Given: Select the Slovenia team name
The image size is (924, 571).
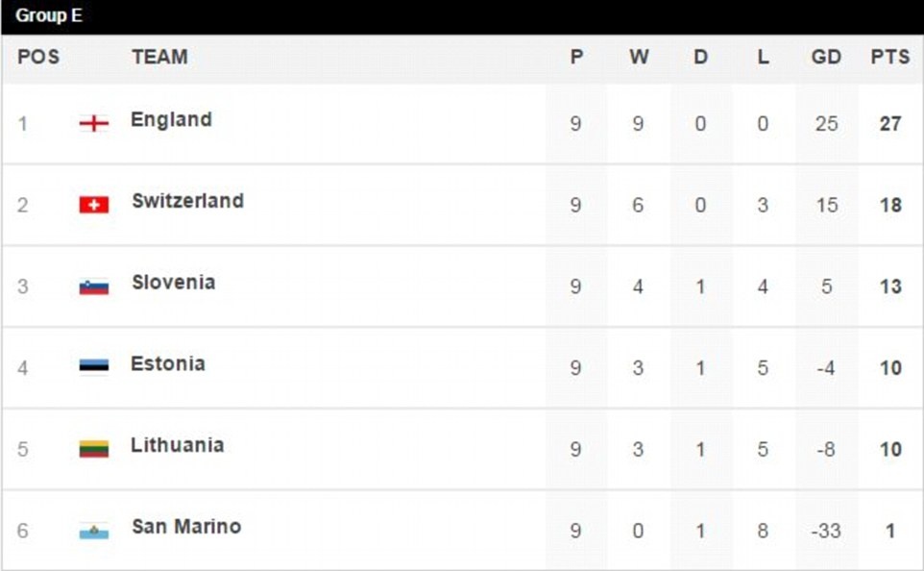Looking at the screenshot, I should (x=173, y=283).
